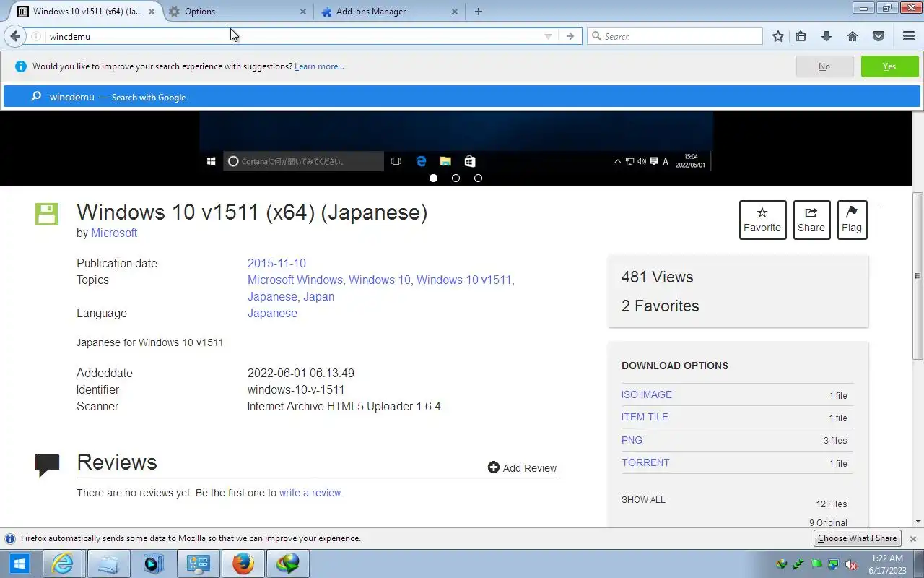The image size is (924, 578).
Task: Click the green floppy disk software icon
Action: point(46,215)
